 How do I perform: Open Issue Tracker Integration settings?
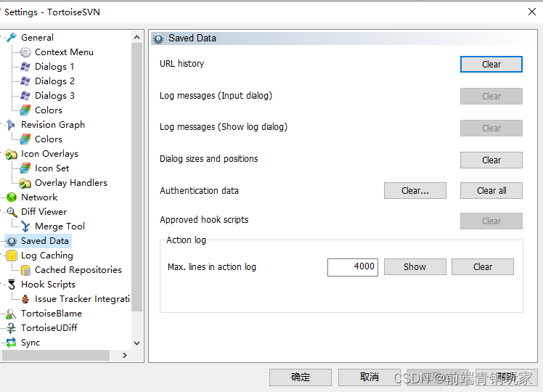point(83,299)
